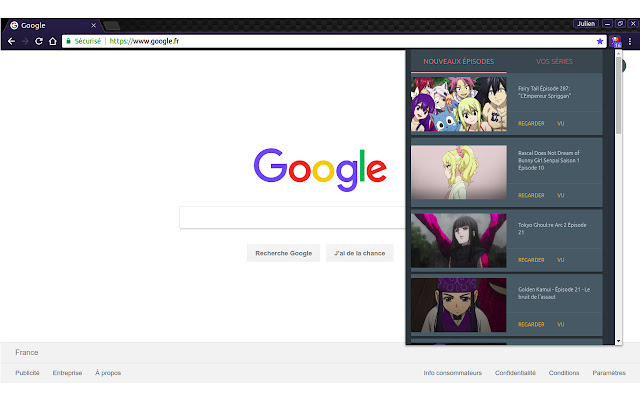Switch to the Vos Séries tab
The height and width of the screenshot is (400, 640).
[554, 62]
